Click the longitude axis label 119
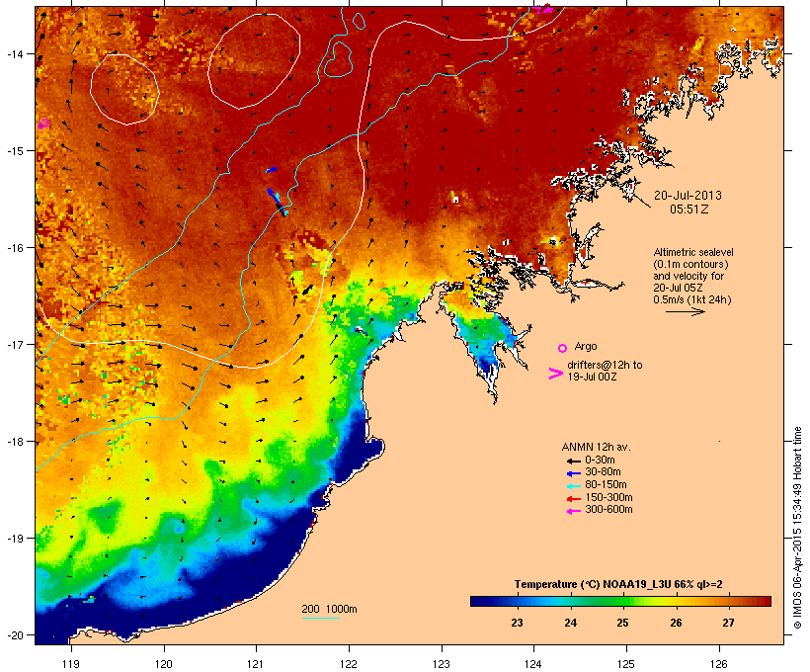 click(71, 664)
